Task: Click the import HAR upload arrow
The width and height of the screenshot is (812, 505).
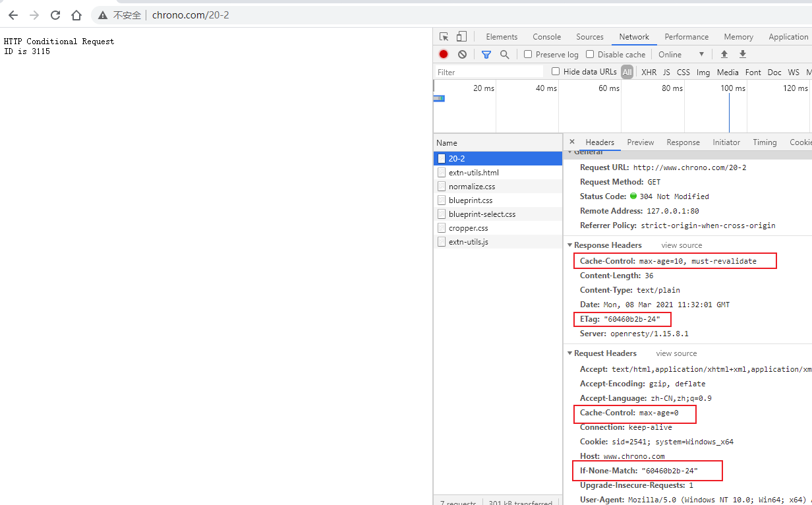Action: pos(724,55)
